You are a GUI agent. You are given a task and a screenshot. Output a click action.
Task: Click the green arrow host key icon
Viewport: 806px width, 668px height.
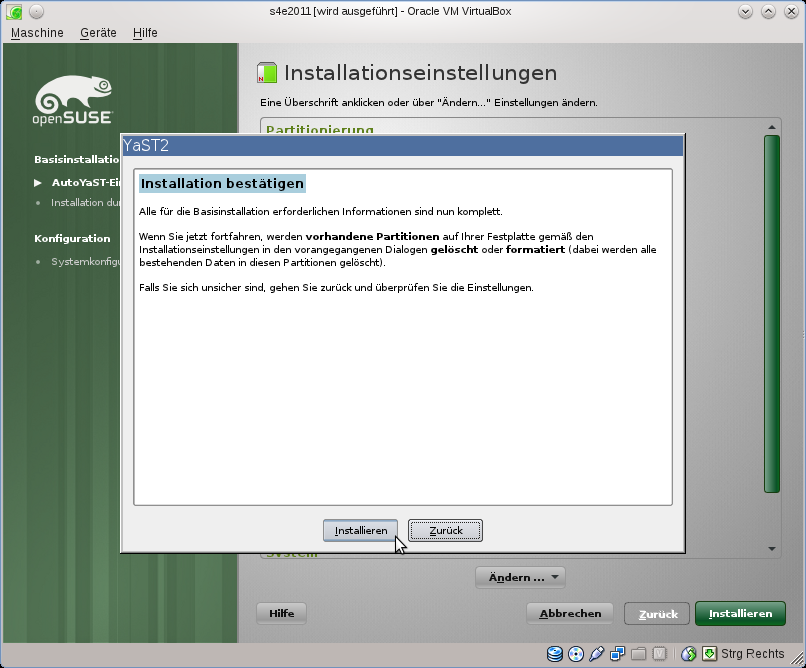709,654
